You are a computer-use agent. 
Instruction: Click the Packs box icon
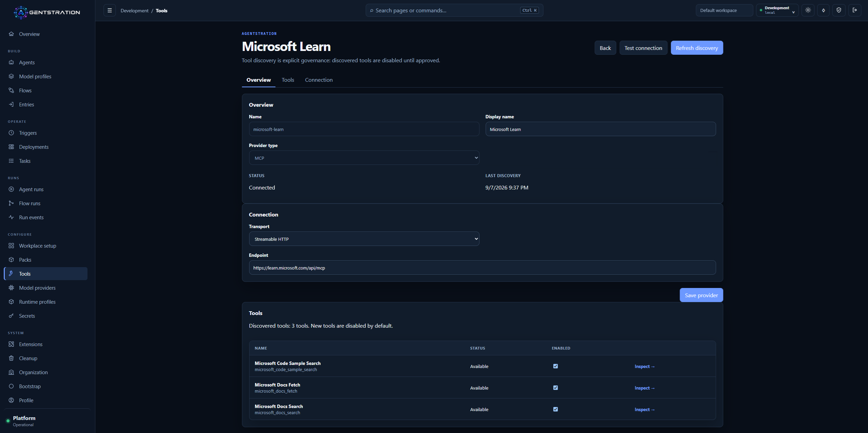click(11, 260)
